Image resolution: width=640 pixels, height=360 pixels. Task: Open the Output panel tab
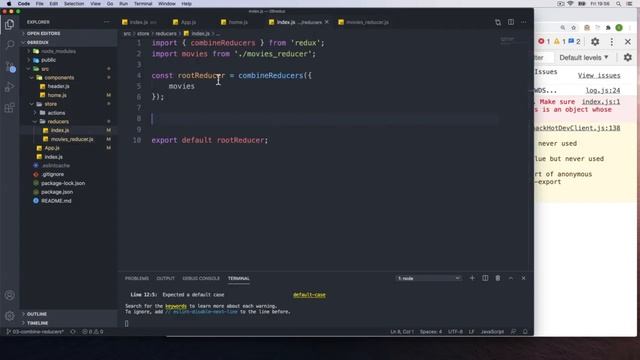165,278
